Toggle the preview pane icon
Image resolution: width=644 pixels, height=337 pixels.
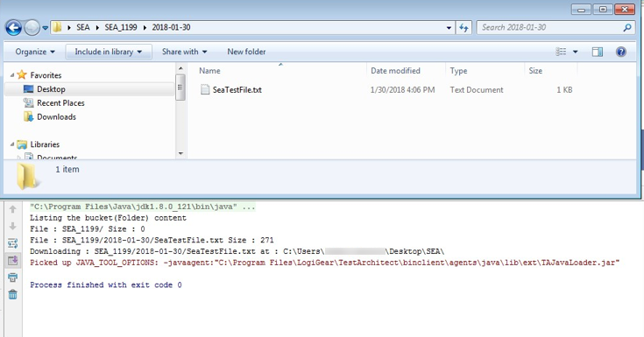[x=598, y=52]
